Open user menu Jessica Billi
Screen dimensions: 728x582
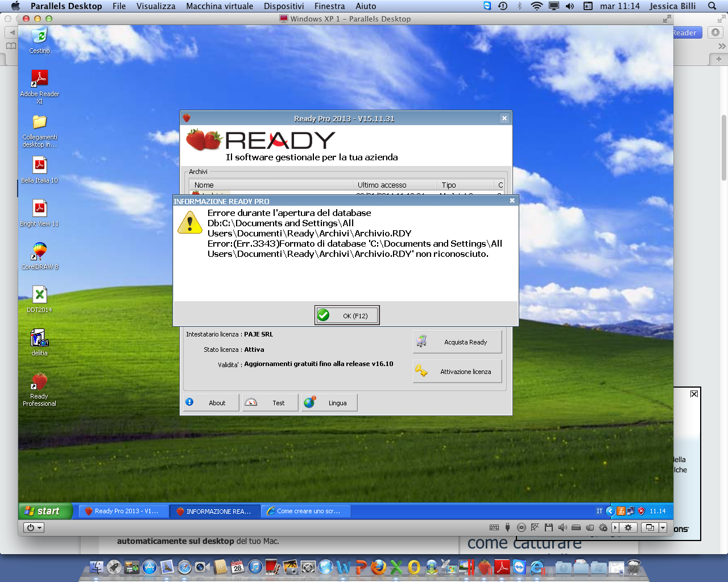(673, 6)
